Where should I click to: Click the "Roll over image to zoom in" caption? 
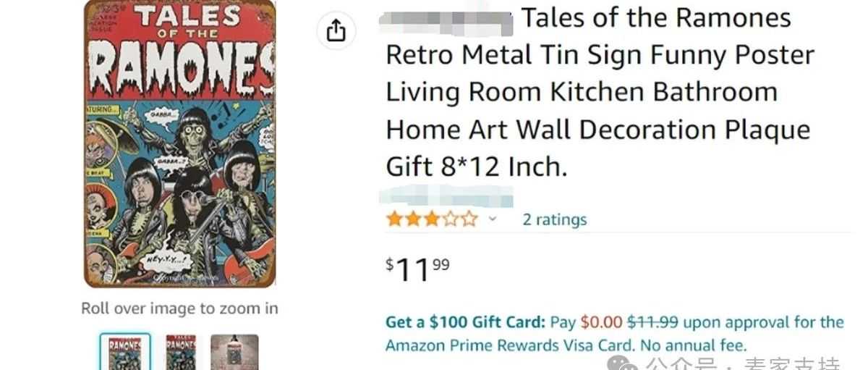tap(179, 308)
